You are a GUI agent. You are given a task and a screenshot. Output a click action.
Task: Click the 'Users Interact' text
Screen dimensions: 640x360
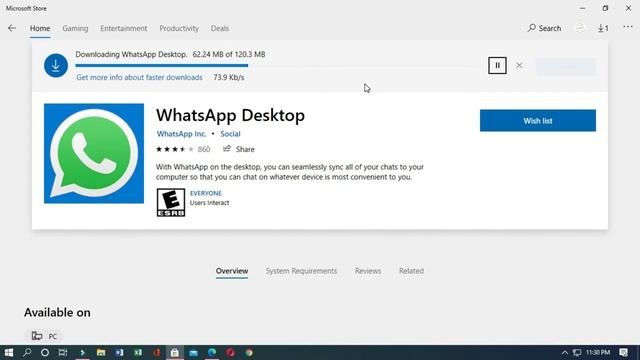coord(209,203)
